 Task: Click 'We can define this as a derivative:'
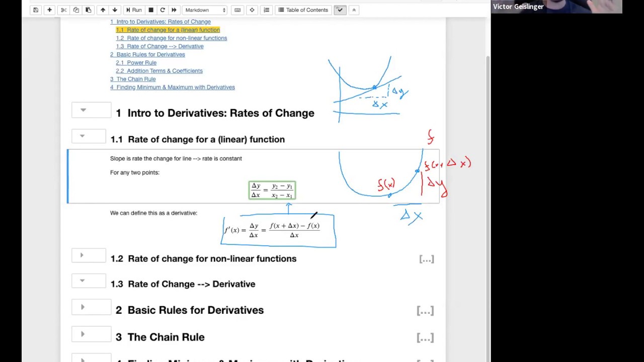(x=153, y=213)
